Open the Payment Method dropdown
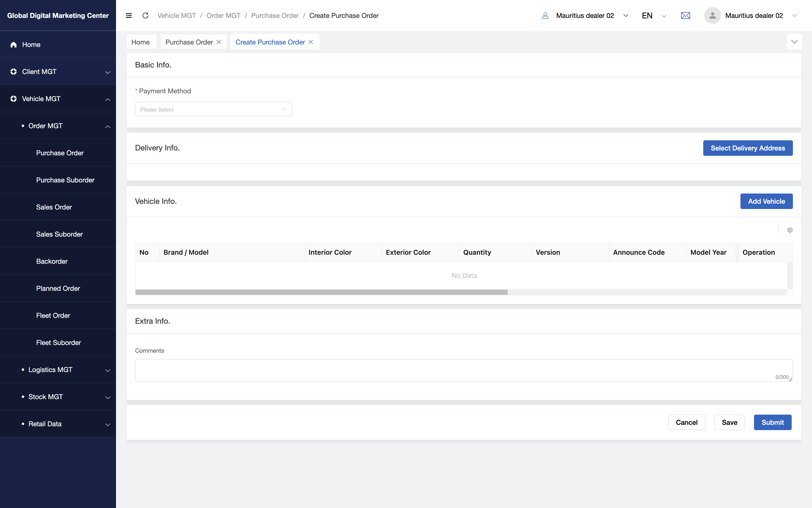Viewport: 812px width, 508px height. point(213,109)
